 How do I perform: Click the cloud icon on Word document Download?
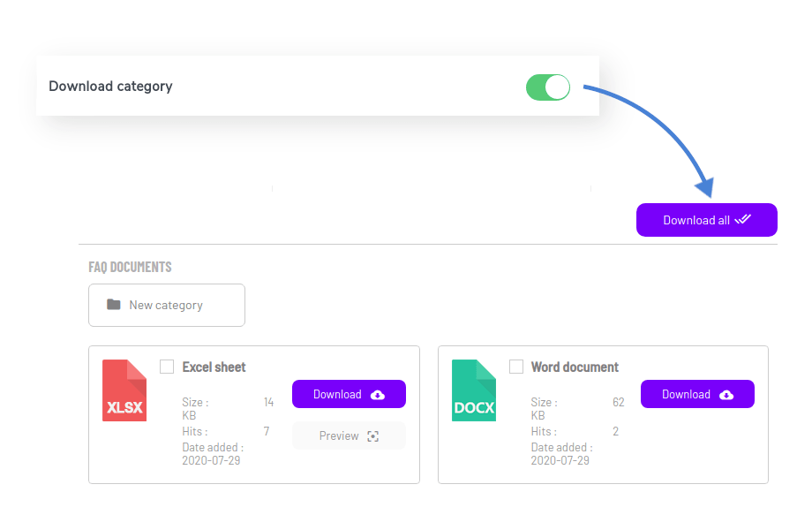pyautogui.click(x=726, y=395)
